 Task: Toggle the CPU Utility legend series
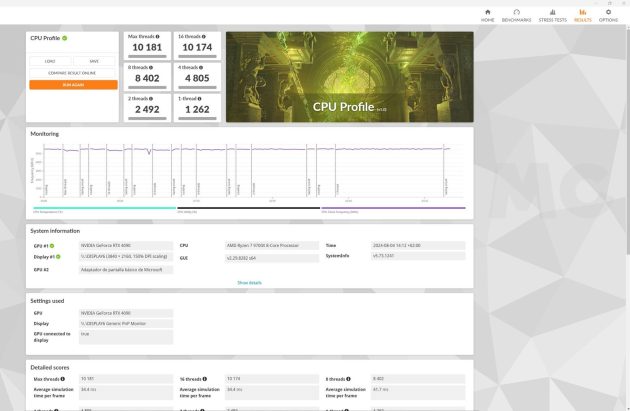click(x=190, y=212)
